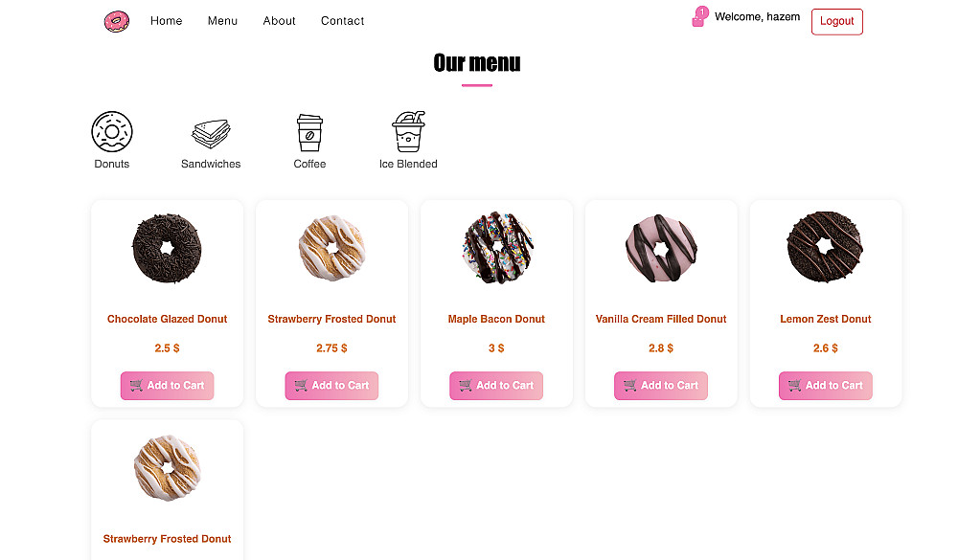Go to the Menu navigation link
Image resolution: width=958 pixels, height=560 pixels.
(222, 21)
